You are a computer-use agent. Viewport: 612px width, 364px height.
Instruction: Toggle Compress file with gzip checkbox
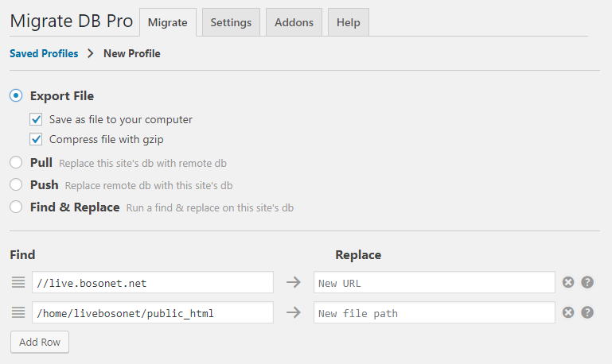click(x=36, y=139)
